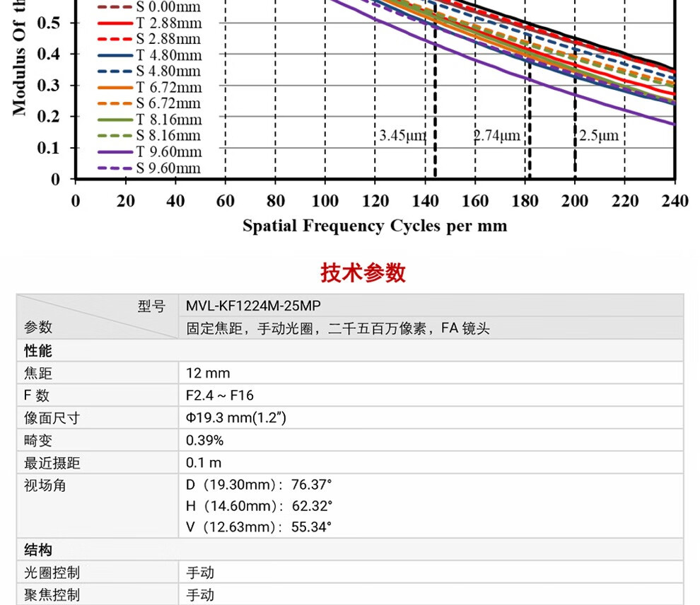
Task: Click the 'T 4.80mm' legend entry
Action: 150,55
